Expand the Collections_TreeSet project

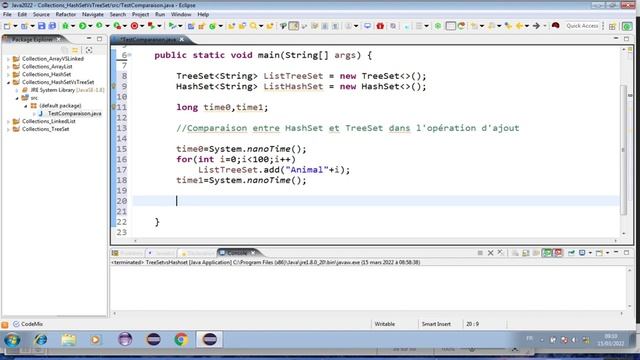pyautogui.click(x=8, y=129)
